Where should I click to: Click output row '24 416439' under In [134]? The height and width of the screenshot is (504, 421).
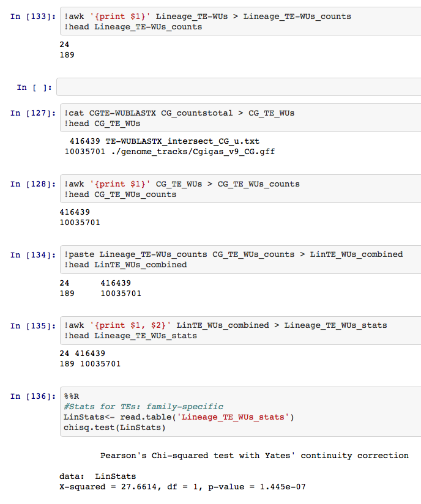click(x=95, y=283)
